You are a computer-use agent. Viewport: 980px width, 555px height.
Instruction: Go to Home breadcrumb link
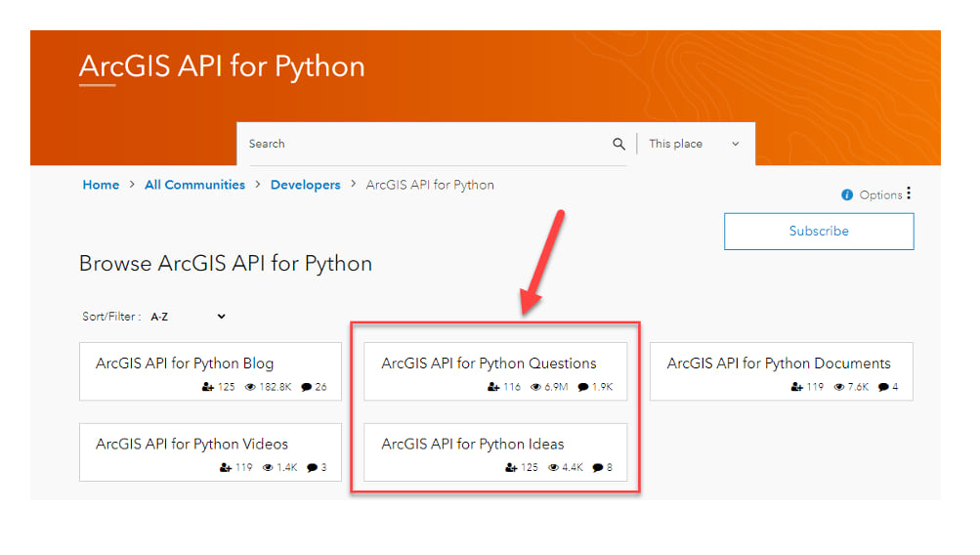click(101, 185)
